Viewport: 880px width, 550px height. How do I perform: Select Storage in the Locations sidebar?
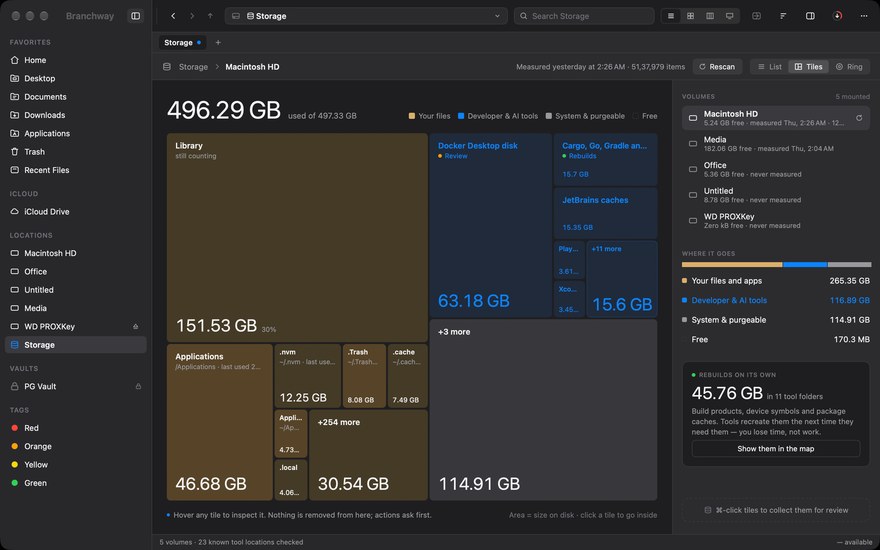(76, 345)
